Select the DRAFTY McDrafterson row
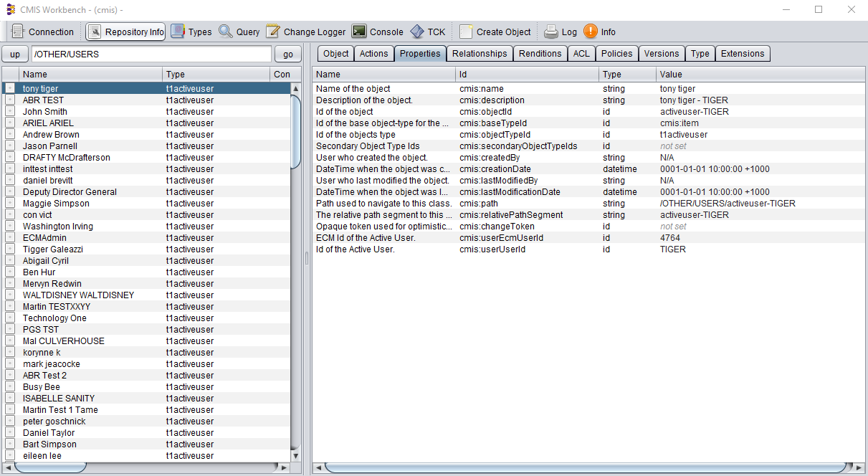 point(147,158)
